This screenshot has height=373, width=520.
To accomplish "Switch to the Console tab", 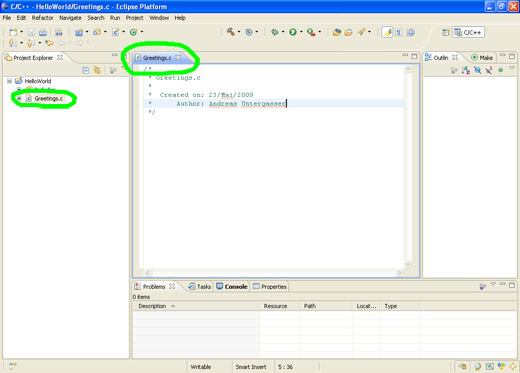I will click(232, 286).
